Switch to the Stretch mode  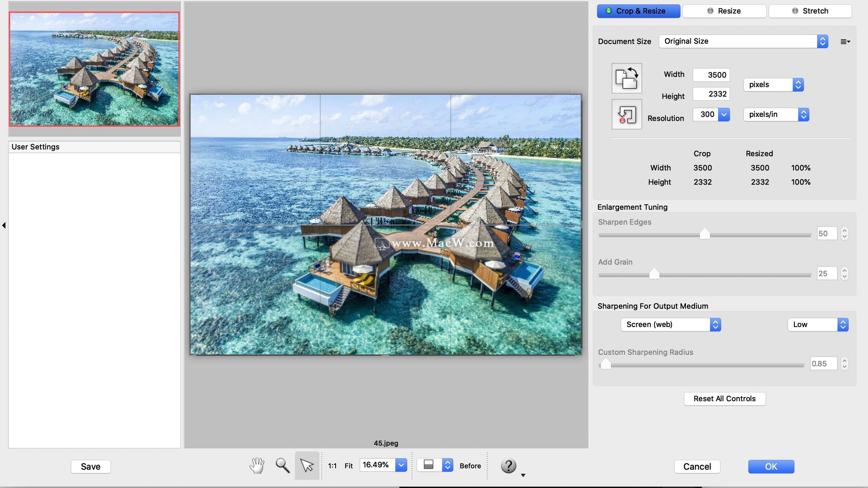point(810,11)
